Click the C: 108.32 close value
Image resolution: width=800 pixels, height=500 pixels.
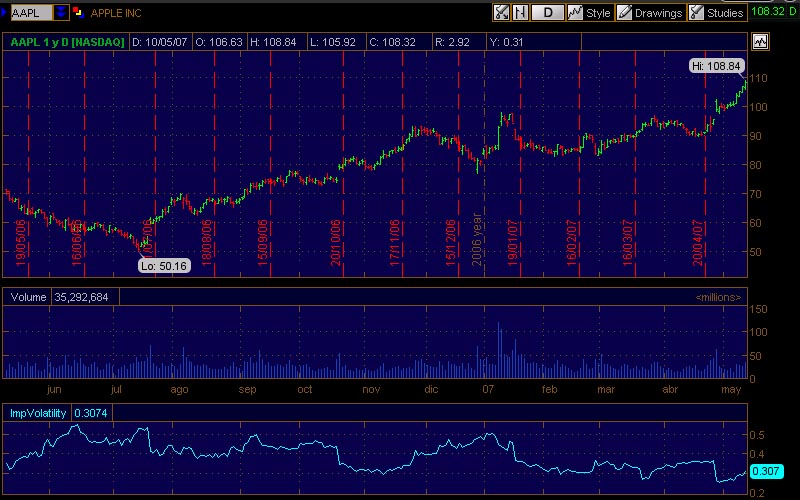pyautogui.click(x=392, y=42)
